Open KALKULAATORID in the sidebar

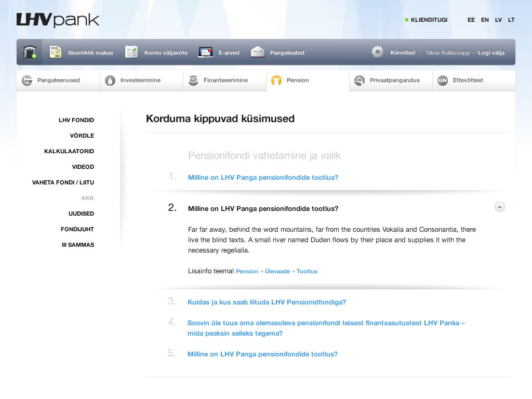point(69,151)
